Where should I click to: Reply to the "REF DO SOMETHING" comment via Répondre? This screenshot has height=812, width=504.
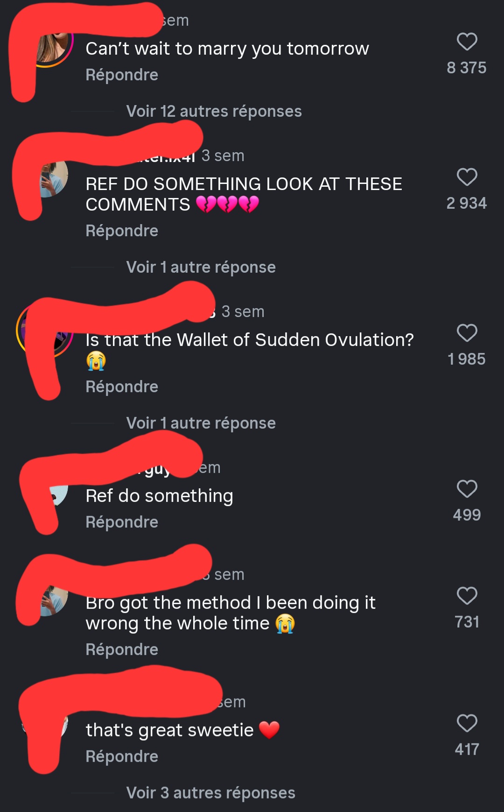point(122,231)
